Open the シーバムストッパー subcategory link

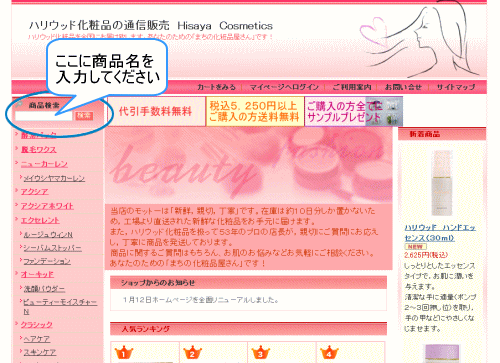point(52,248)
